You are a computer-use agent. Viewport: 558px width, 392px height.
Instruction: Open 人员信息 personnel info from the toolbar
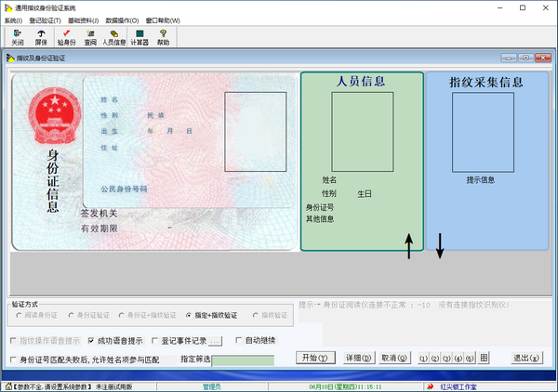coord(113,37)
